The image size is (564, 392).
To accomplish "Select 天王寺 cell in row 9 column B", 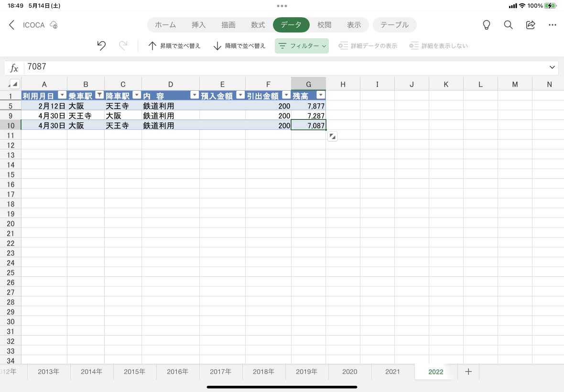I will (x=86, y=115).
